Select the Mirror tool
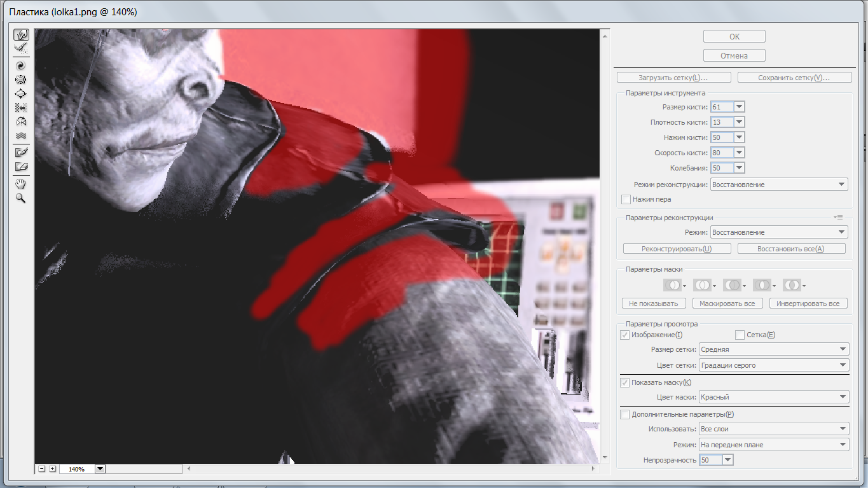 click(x=20, y=122)
